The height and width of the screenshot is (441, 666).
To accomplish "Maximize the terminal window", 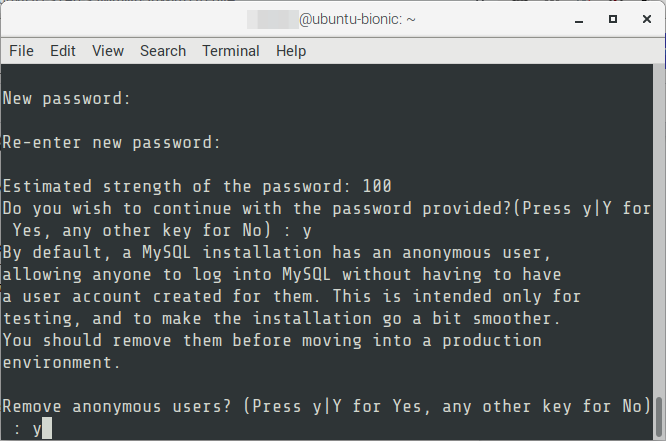I will coord(612,19).
